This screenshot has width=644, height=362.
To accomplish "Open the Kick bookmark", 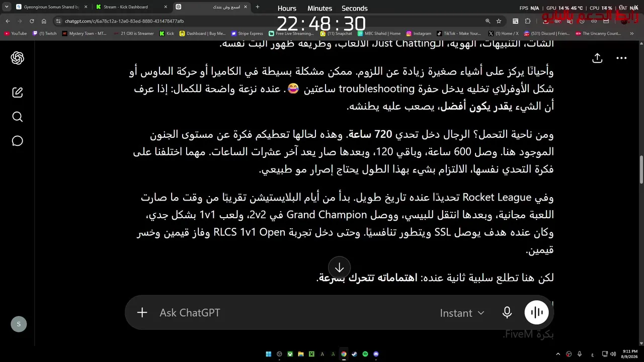I will coord(167,34).
